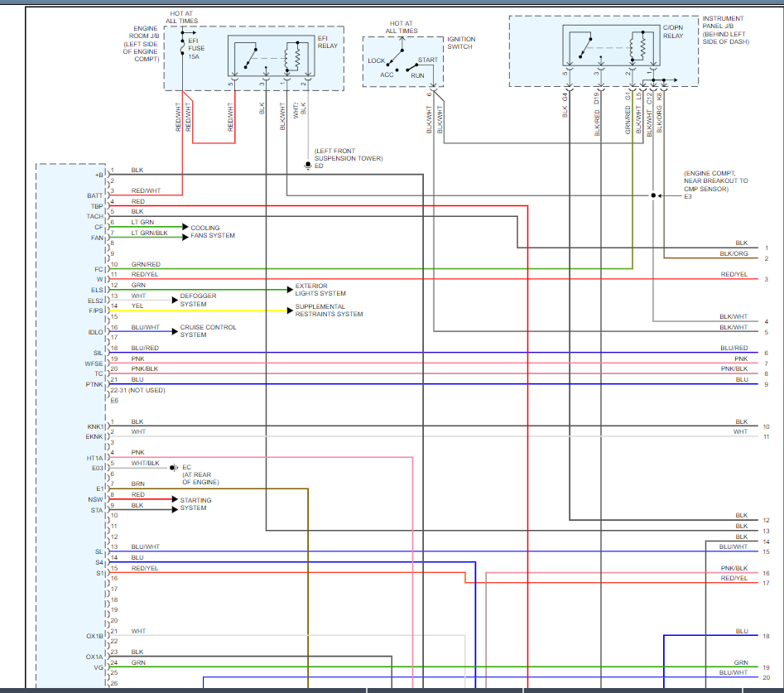Click the START ignition position

[x=427, y=60]
